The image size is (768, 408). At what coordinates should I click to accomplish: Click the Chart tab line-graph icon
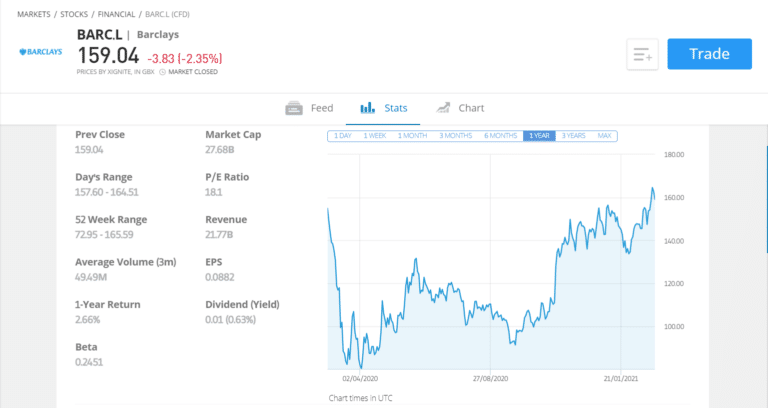pos(443,108)
